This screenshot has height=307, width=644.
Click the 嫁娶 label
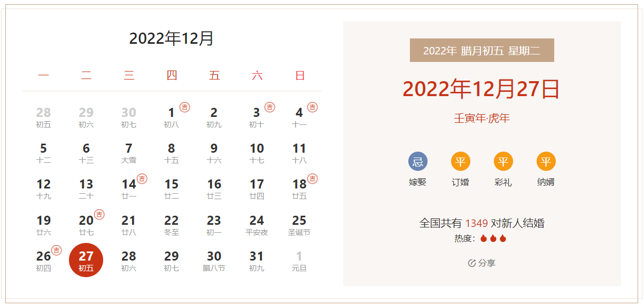point(418,182)
